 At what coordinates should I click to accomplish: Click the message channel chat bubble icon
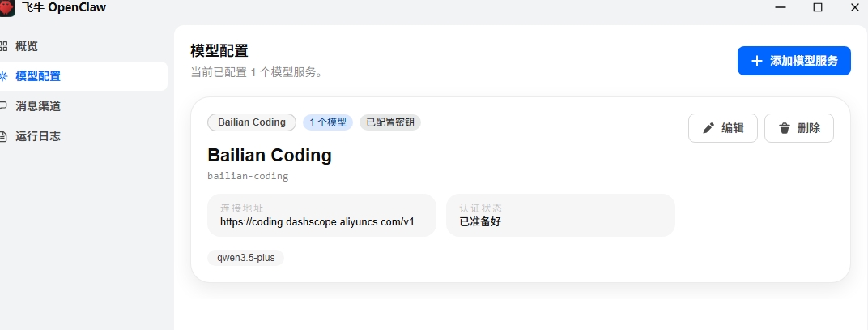coord(4,106)
